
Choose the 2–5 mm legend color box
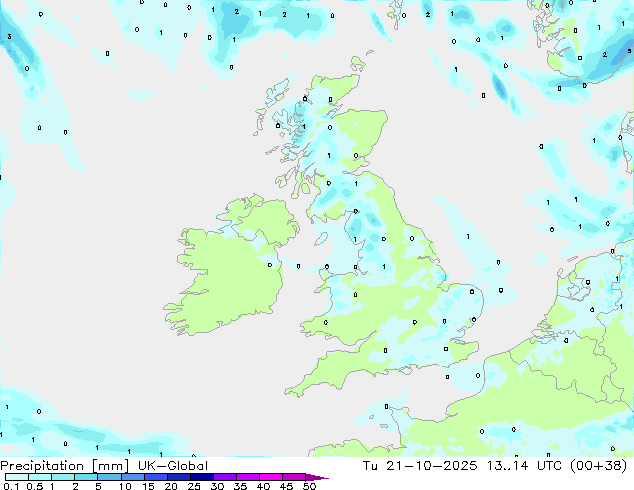(x=86, y=477)
